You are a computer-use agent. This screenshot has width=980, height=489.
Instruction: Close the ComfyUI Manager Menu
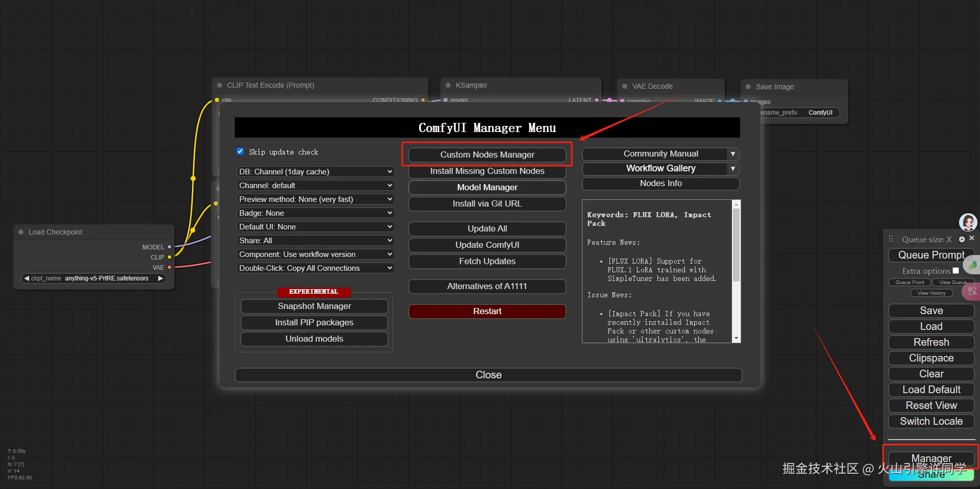488,375
